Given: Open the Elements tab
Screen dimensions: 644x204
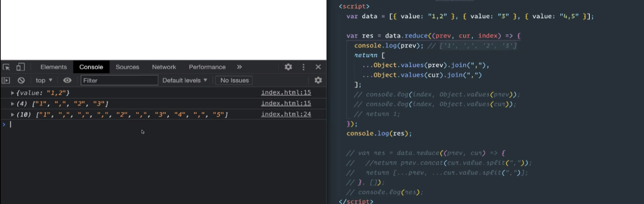Looking at the screenshot, I should point(53,67).
